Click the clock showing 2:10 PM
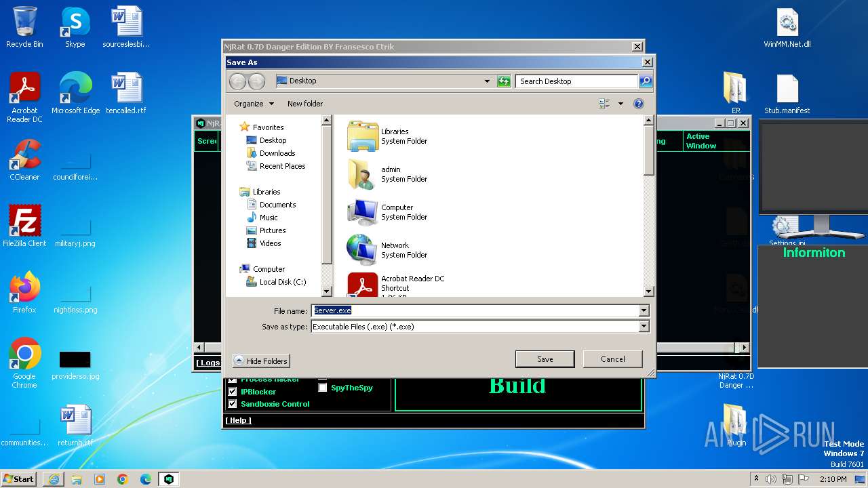 point(833,479)
